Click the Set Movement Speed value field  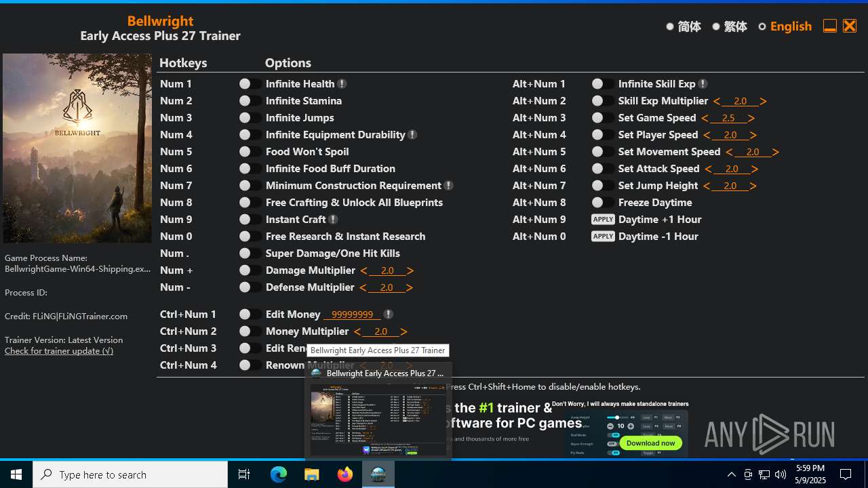tap(752, 152)
